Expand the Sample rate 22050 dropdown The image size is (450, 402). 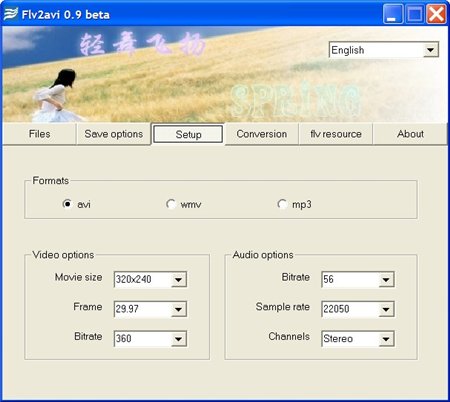[386, 309]
